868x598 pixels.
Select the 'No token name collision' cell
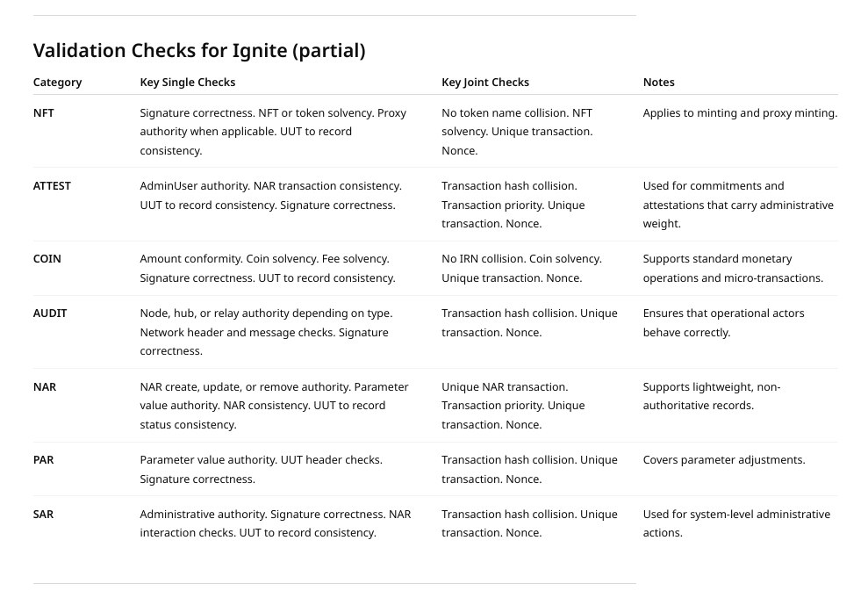pyautogui.click(x=516, y=132)
